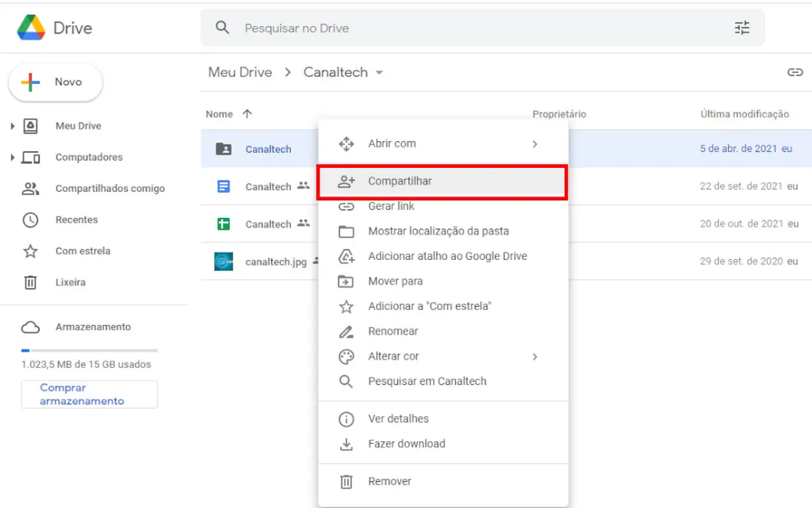Go to Meu Drive breadcrumb link
Screen dimensions: 812x508
(x=239, y=72)
